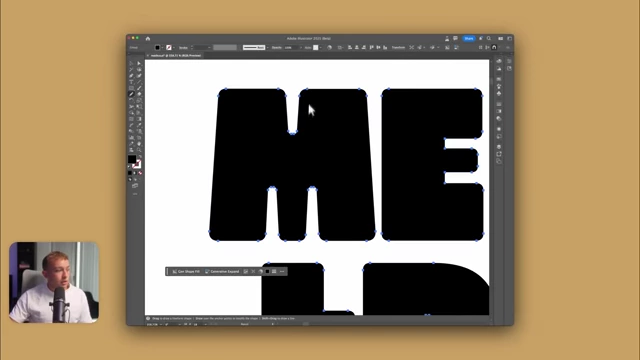640x360 pixels.
Task: Switch to the open document tab
Action: coord(176,55)
